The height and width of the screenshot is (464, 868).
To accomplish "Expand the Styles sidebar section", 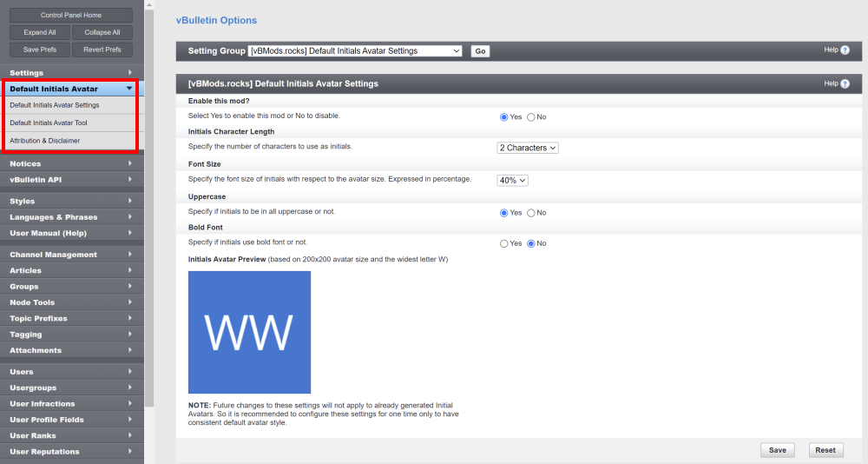I will (x=71, y=202).
